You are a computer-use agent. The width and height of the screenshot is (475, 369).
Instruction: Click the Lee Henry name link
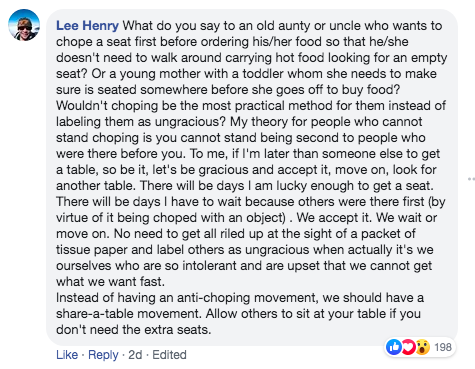(x=87, y=26)
